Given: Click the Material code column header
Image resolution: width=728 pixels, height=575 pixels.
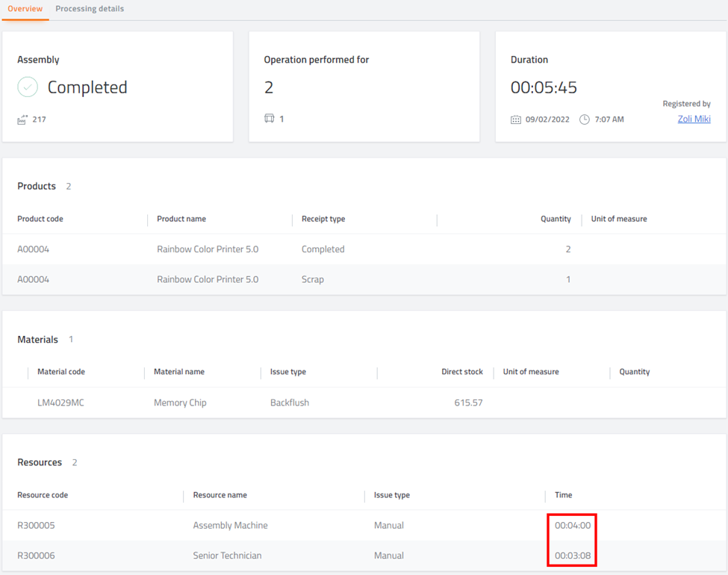Looking at the screenshot, I should click(61, 372).
